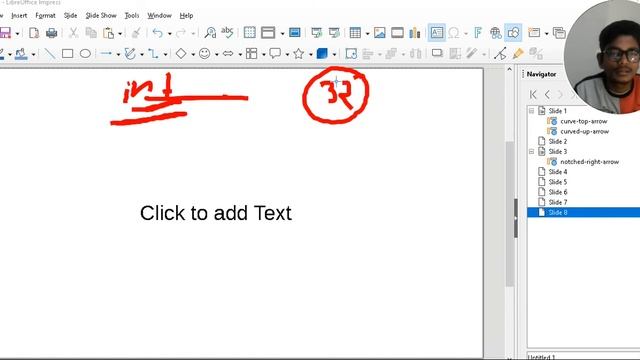Click the Insert Fontwork Text icon

tap(478, 33)
